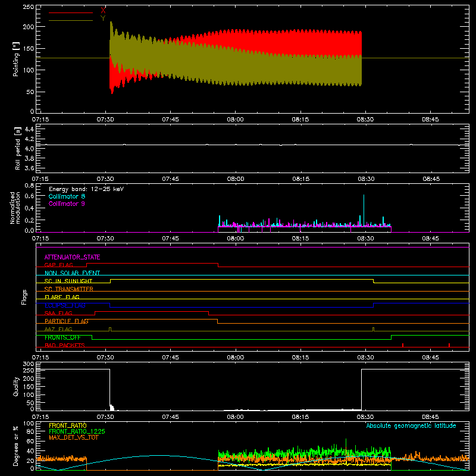
Task: Click the FRONTS_OFF flag label
Action: (62, 337)
